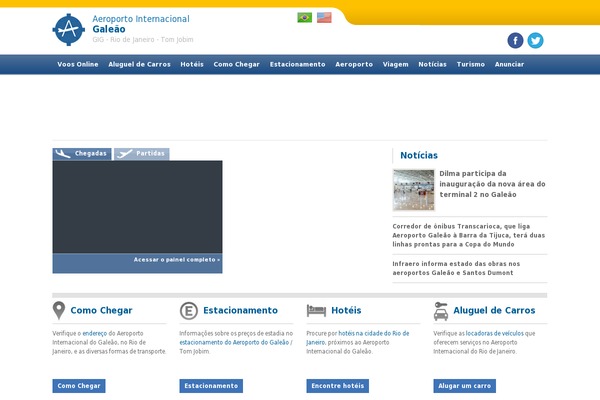Switch to the Partidas tab
The width and height of the screenshot is (600, 400).
[x=142, y=154]
